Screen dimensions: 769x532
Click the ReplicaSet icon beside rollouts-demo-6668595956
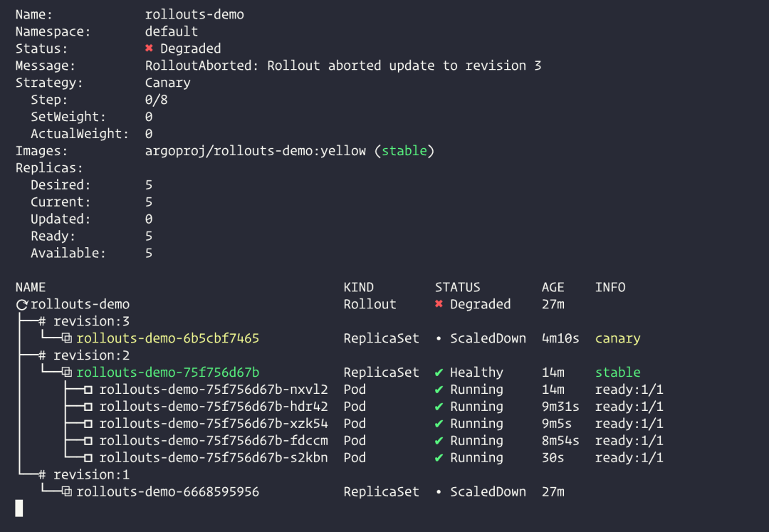pos(67,492)
